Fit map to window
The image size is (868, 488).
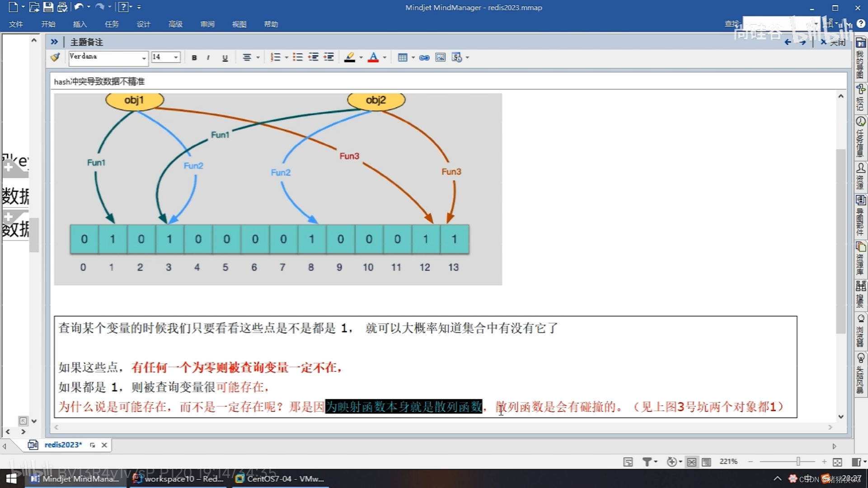(x=837, y=462)
